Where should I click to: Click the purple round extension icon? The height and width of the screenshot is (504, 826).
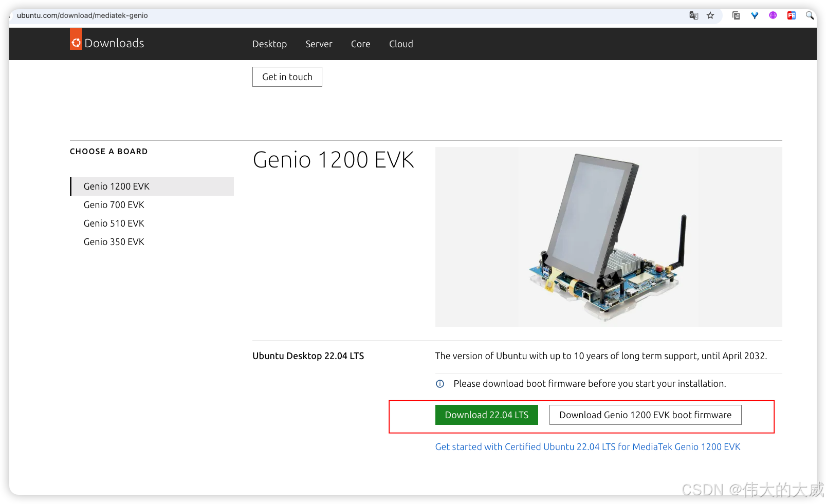[x=773, y=15]
